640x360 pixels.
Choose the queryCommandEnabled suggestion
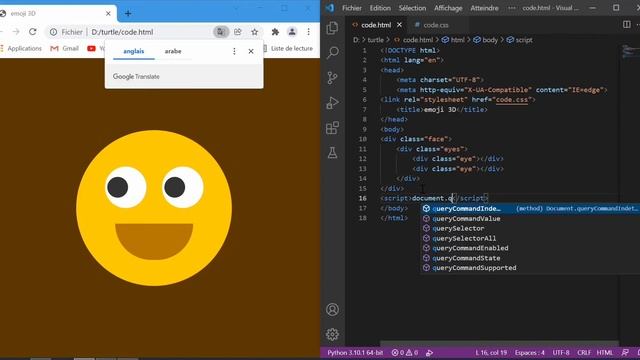tap(531, 248)
